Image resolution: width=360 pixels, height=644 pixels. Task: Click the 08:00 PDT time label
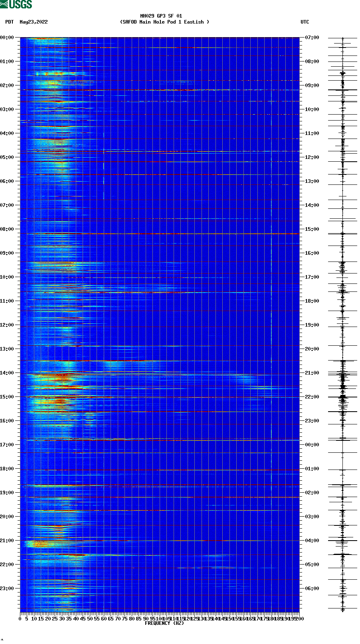click(7, 229)
